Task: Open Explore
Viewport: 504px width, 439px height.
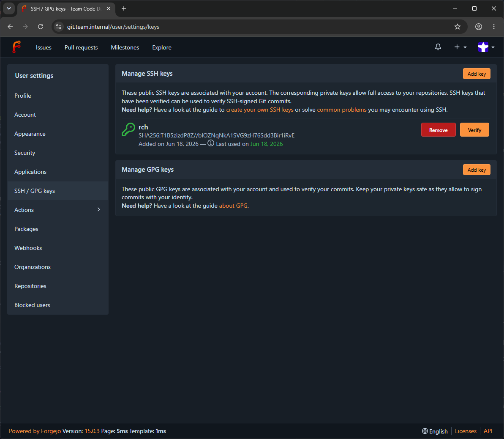Action: [162, 47]
